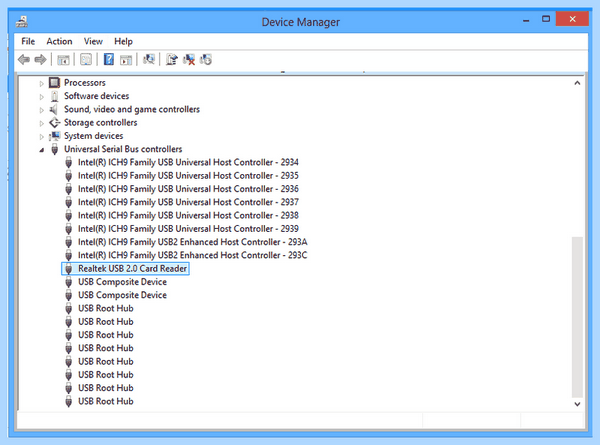Open the Properties toolbar icon
Image resolution: width=600 pixels, height=445 pixels.
coord(86,60)
